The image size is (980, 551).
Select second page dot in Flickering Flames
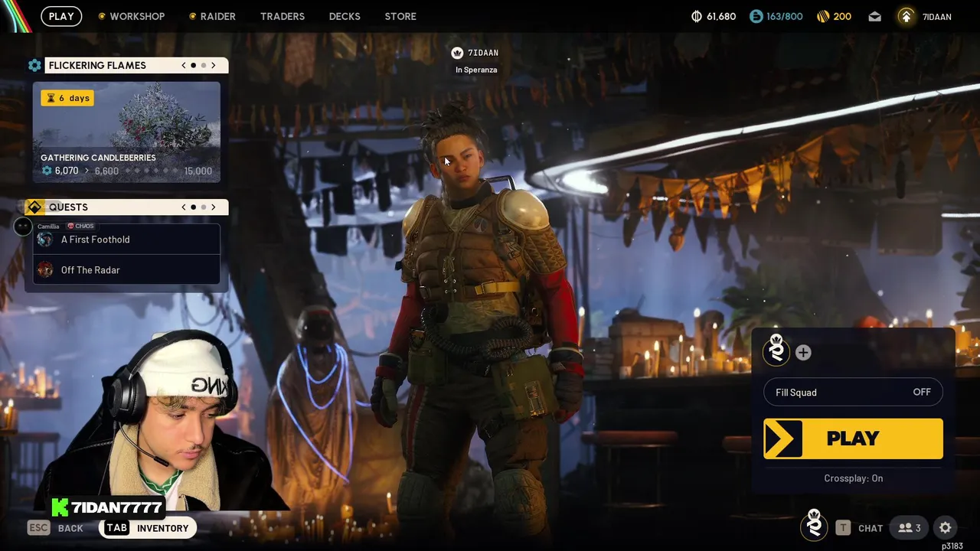click(204, 65)
